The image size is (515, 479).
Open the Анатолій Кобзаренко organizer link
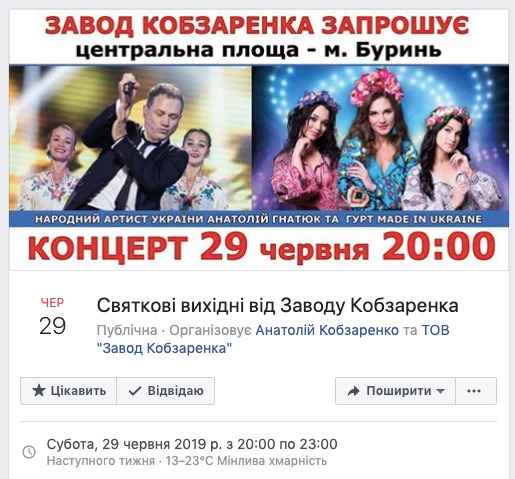coord(327,330)
